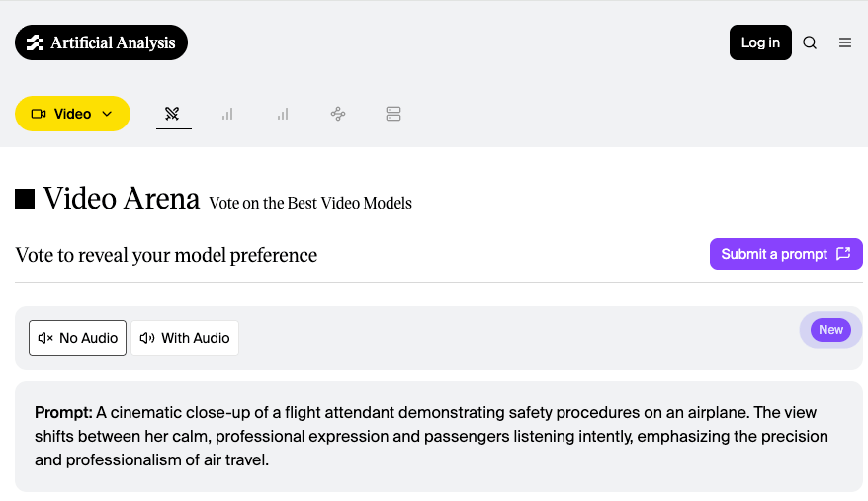This screenshot has width=868, height=501.
Task: Open the Arena crossed-swords tab icon
Action: tap(173, 114)
